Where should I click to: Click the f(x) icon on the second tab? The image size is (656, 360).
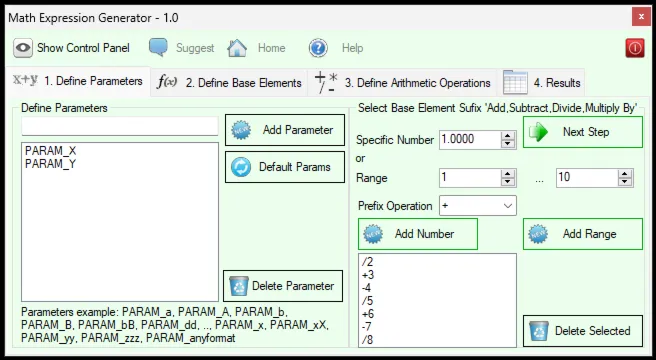pos(167,81)
